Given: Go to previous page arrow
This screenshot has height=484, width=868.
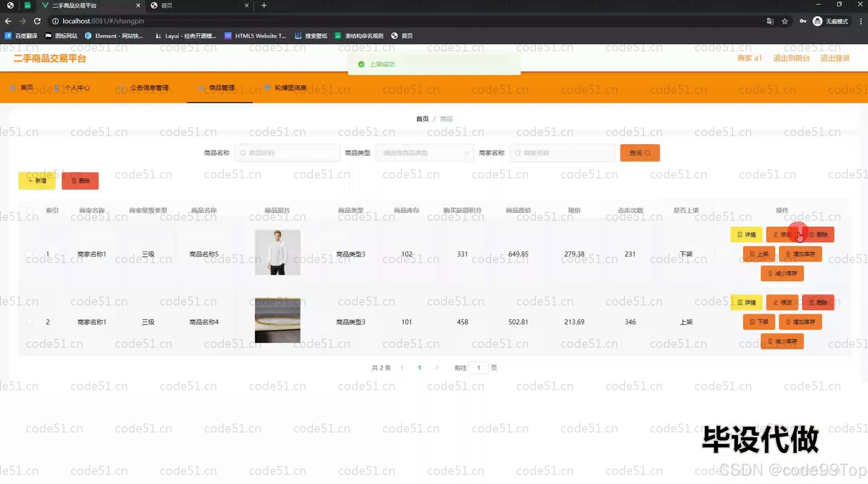Looking at the screenshot, I should [402, 368].
